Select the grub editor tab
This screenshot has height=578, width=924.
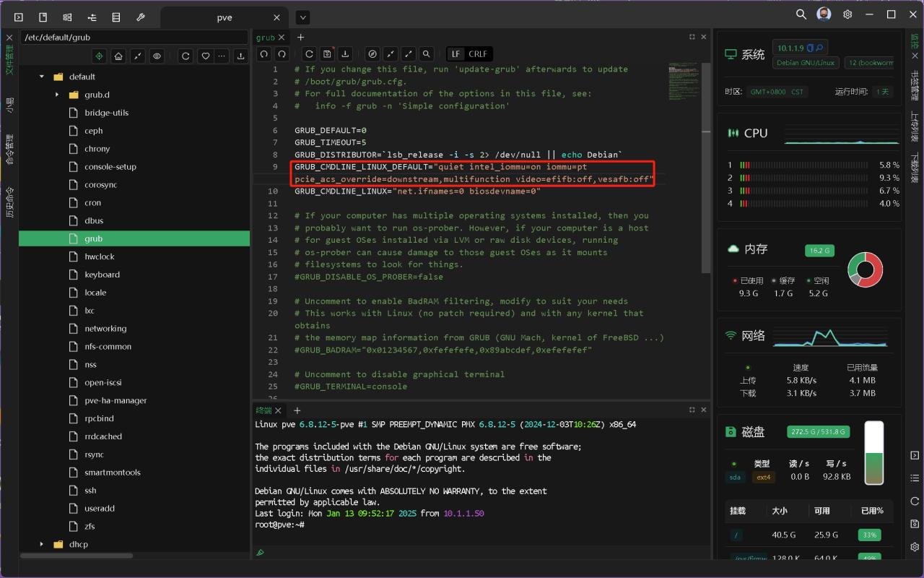click(265, 37)
